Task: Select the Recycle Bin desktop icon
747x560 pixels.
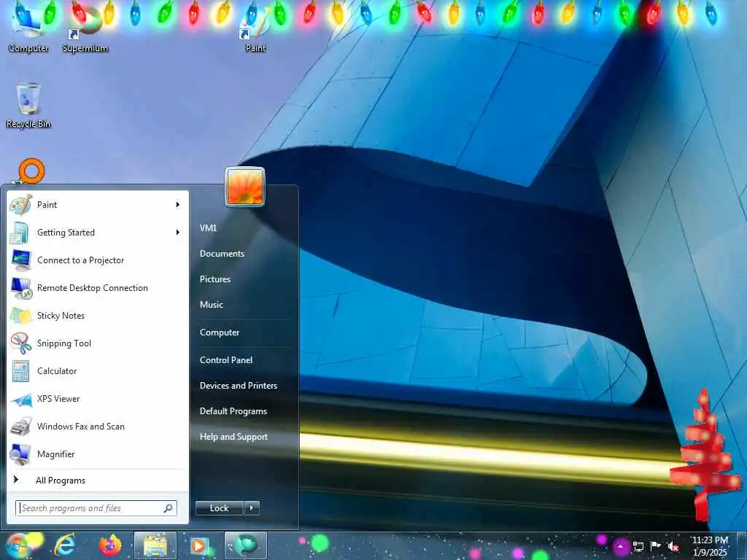Action: 28,106
